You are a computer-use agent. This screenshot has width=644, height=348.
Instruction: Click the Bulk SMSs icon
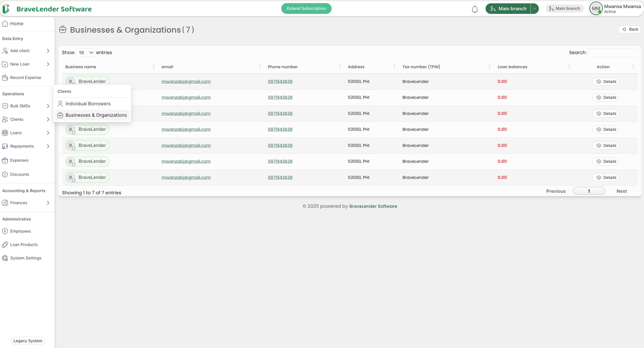tap(5, 106)
